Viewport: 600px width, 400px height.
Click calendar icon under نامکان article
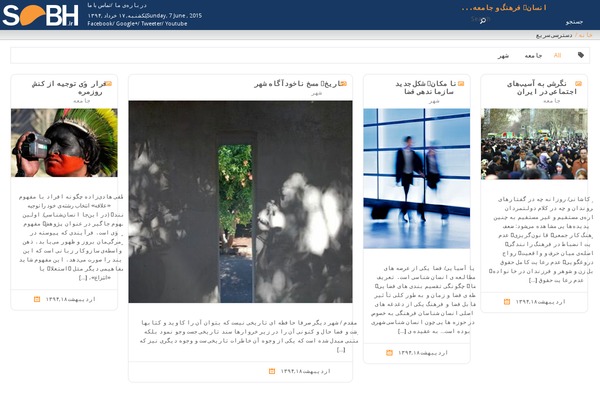(389, 353)
